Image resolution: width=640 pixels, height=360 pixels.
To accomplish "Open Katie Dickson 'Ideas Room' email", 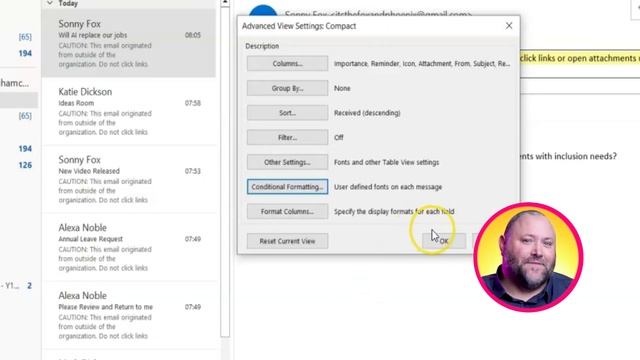I will [x=129, y=111].
